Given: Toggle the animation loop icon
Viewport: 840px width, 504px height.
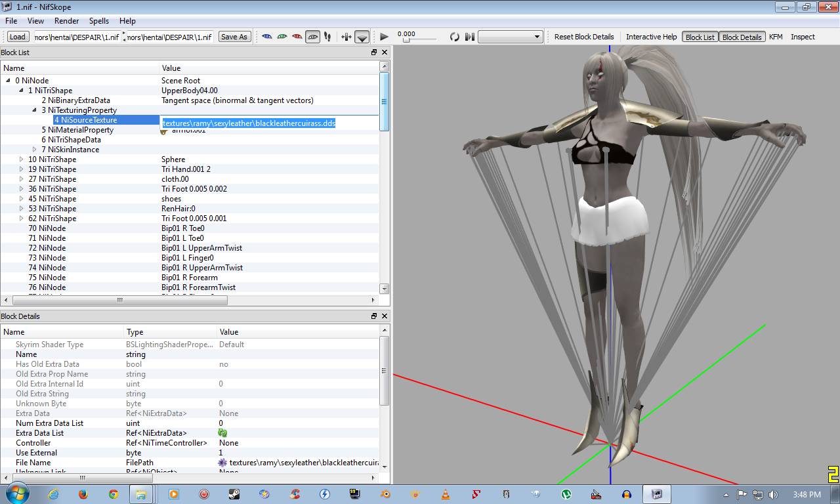Looking at the screenshot, I should (454, 37).
